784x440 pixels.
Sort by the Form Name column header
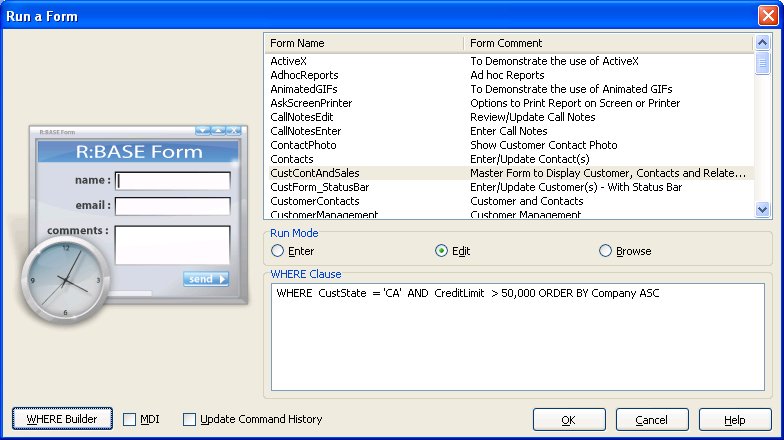pyautogui.click(x=363, y=43)
